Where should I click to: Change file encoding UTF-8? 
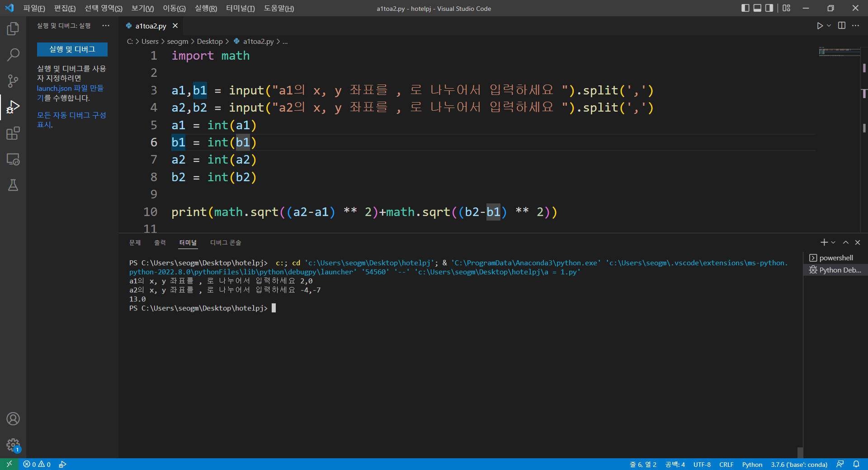click(702, 464)
